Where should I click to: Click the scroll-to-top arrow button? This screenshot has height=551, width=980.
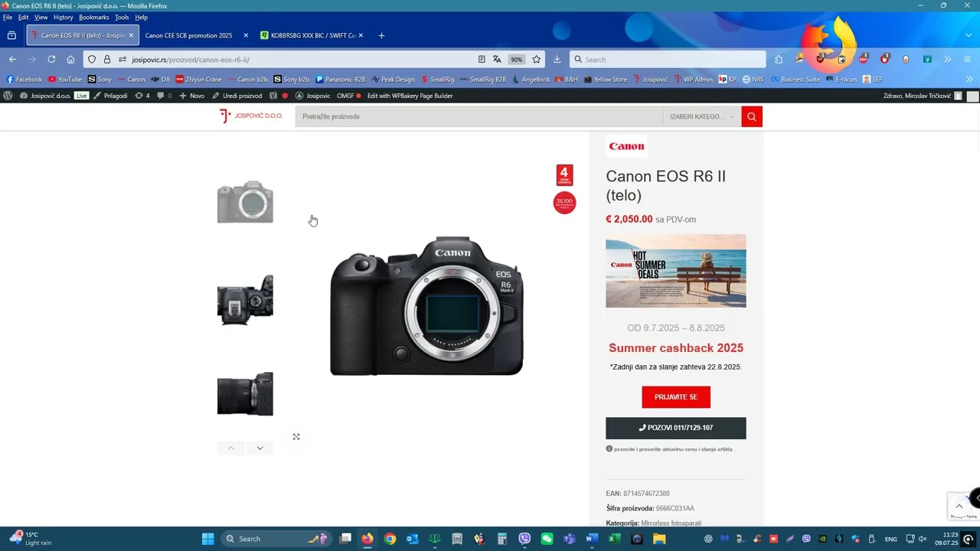click(x=959, y=506)
